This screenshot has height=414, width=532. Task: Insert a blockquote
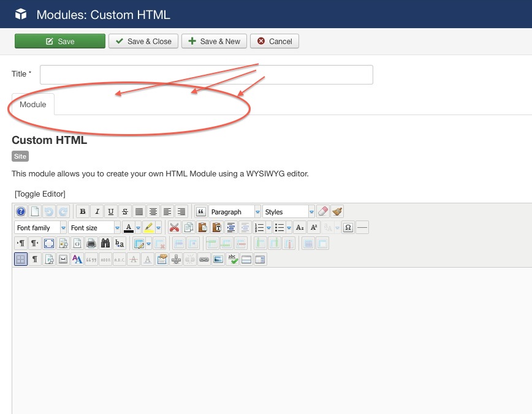point(201,211)
